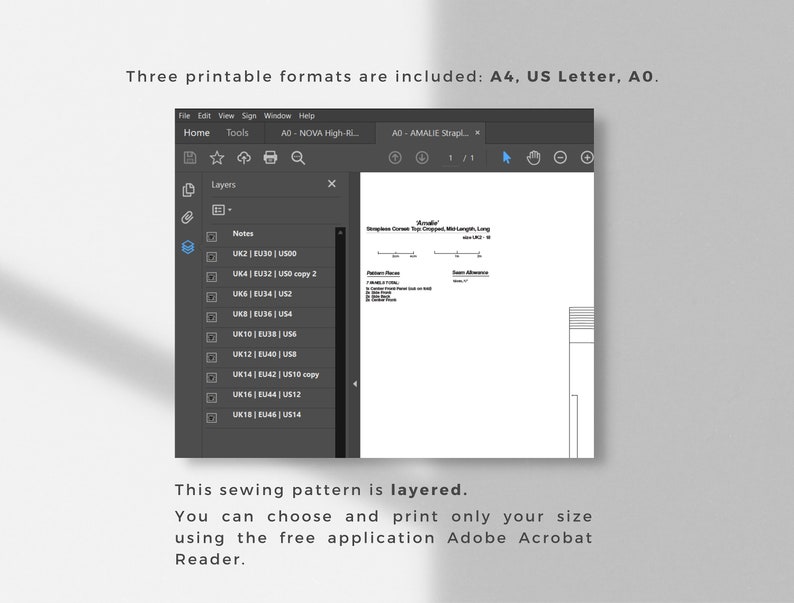This screenshot has height=603, width=794.
Task: Close the AMALIE document tab
Action: pyautogui.click(x=477, y=133)
